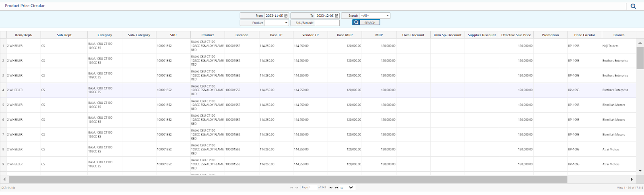Viewport: 644px width, 195px height.
Task: Open the From date calendar picker
Action: 286,16
